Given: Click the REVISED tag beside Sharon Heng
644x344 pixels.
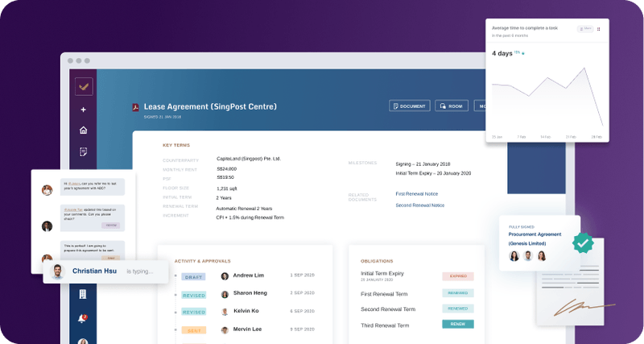Looking at the screenshot, I should coord(194,295).
